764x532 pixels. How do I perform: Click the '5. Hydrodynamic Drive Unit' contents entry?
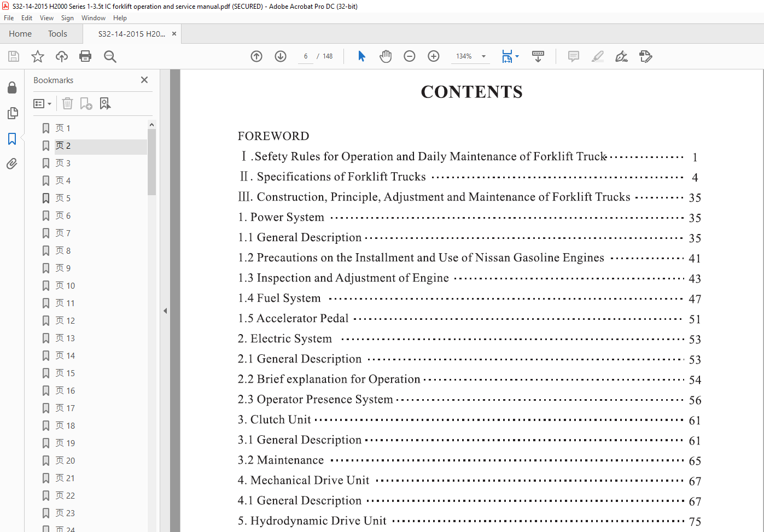pyautogui.click(x=312, y=521)
